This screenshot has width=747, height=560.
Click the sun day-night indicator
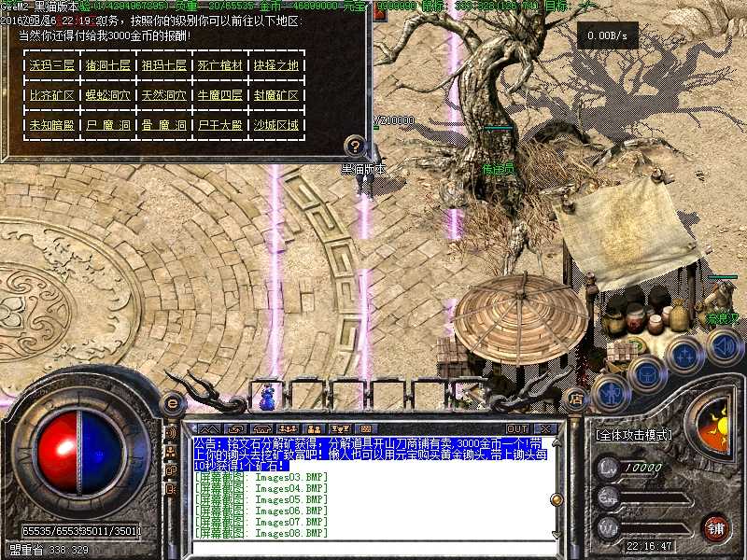(x=713, y=426)
